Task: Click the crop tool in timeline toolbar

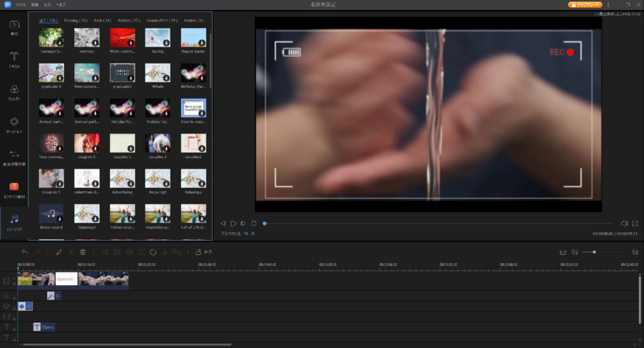Action: click(x=105, y=252)
